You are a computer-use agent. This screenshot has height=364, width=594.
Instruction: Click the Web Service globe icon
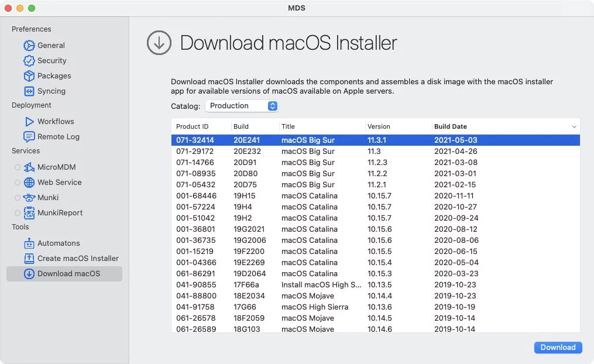29,183
